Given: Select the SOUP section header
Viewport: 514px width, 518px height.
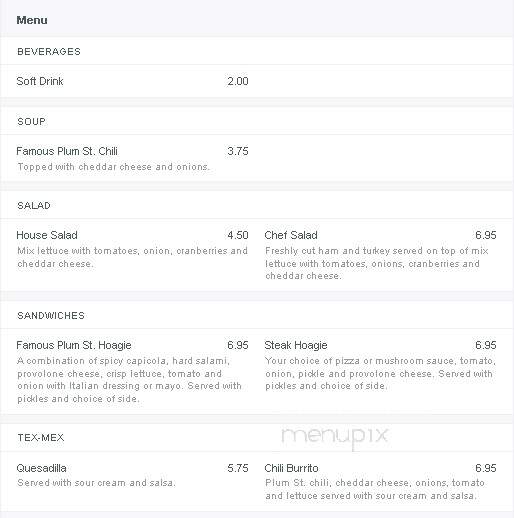Looking at the screenshot, I should (31, 122).
